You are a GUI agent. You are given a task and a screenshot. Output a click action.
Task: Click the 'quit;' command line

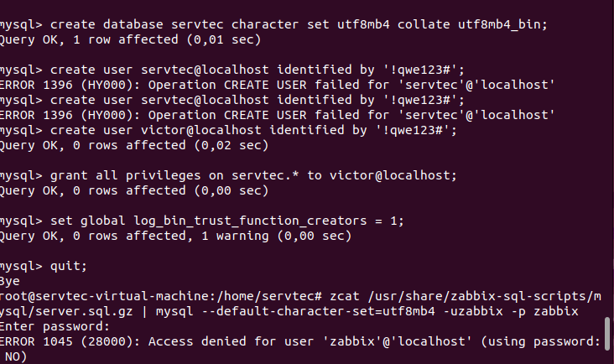69,266
